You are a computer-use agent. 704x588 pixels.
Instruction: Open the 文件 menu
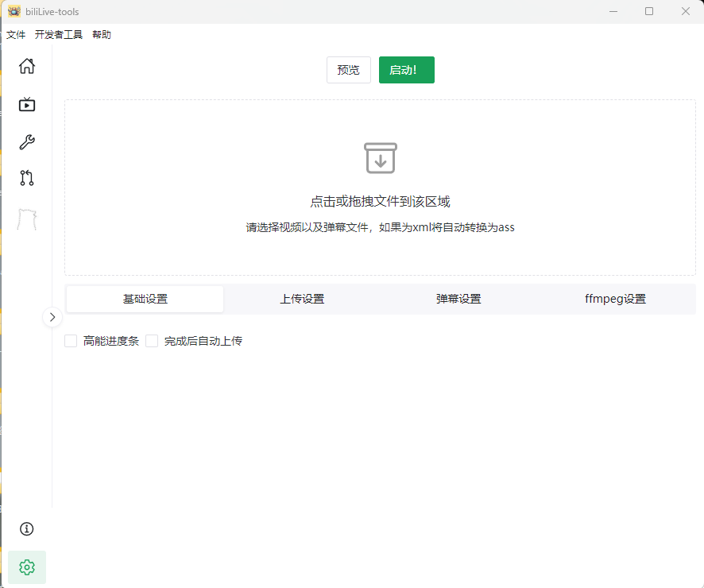coord(16,34)
